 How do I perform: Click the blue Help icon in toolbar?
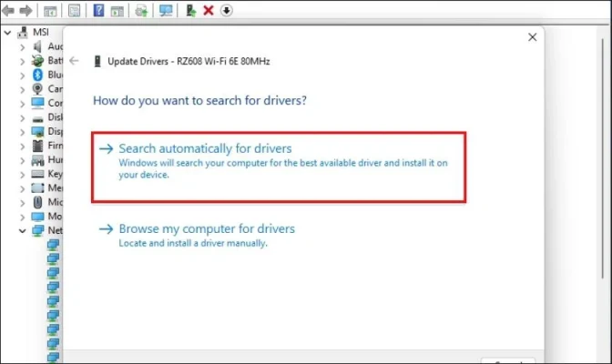(x=97, y=11)
